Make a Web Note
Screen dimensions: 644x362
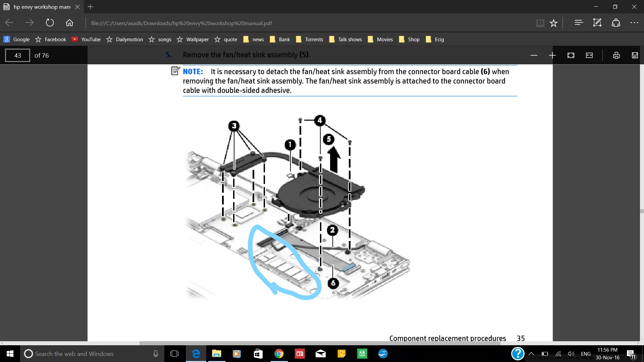pos(597,23)
